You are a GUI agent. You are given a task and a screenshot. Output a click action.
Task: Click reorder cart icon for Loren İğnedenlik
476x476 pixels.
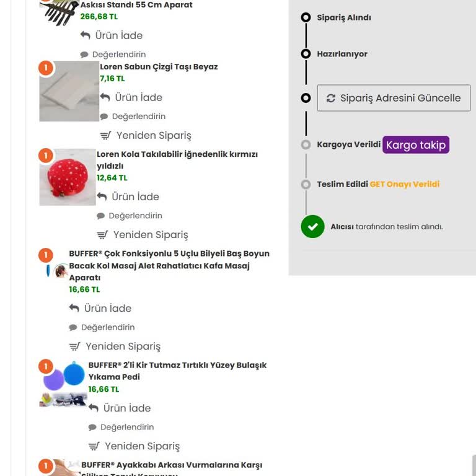point(102,235)
